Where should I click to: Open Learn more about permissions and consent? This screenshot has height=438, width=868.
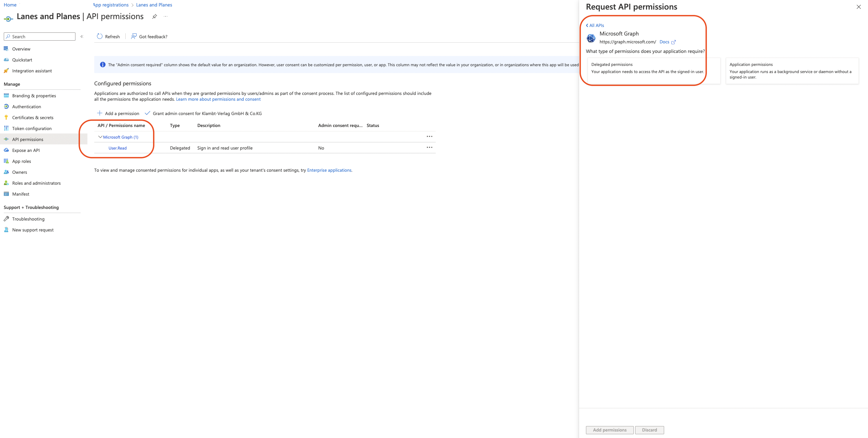click(218, 99)
